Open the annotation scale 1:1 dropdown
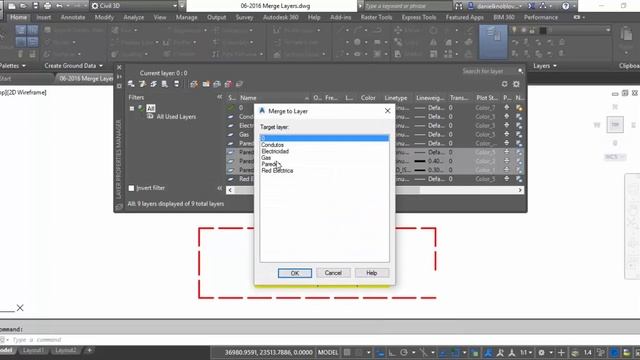This screenshot has height=360, width=640. pyautogui.click(x=525, y=353)
